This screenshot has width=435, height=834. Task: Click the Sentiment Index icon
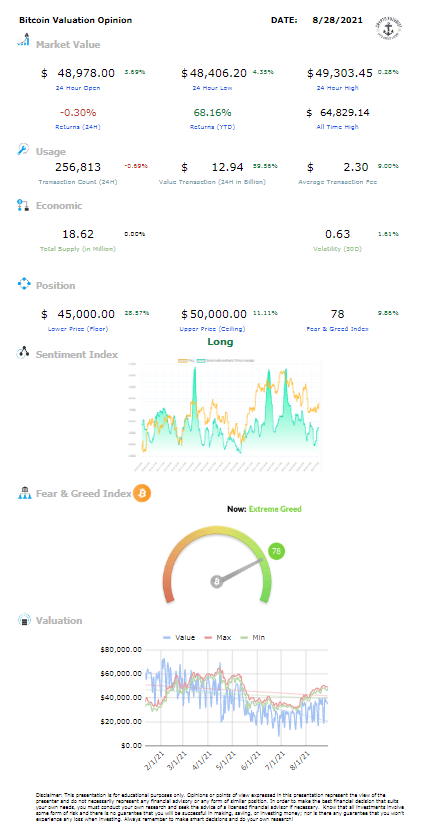coord(23,353)
